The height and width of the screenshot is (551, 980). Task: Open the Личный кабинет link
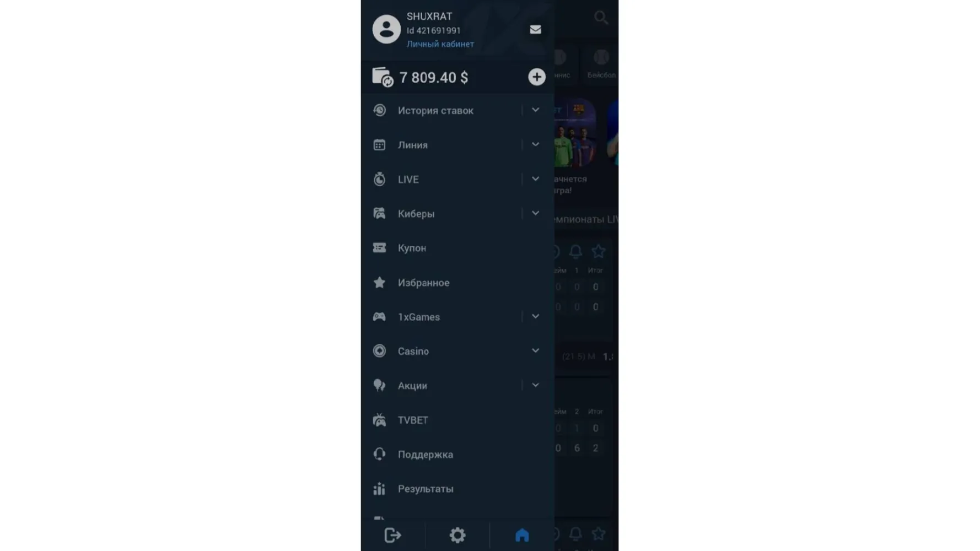click(x=440, y=44)
